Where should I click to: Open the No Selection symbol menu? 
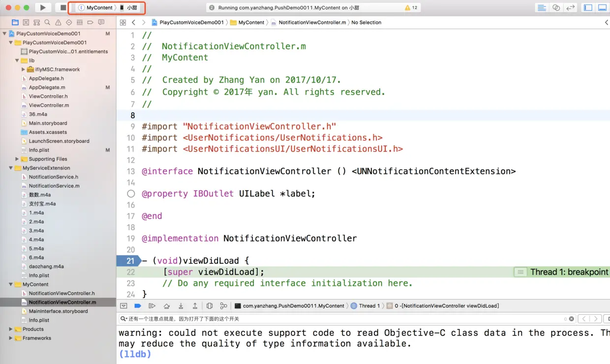366,23
